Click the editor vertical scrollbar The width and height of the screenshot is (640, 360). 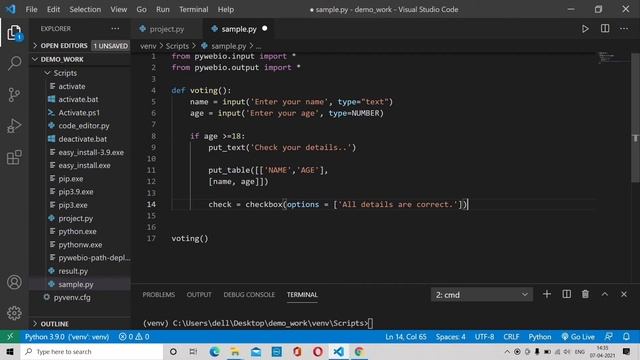[x=636, y=118]
